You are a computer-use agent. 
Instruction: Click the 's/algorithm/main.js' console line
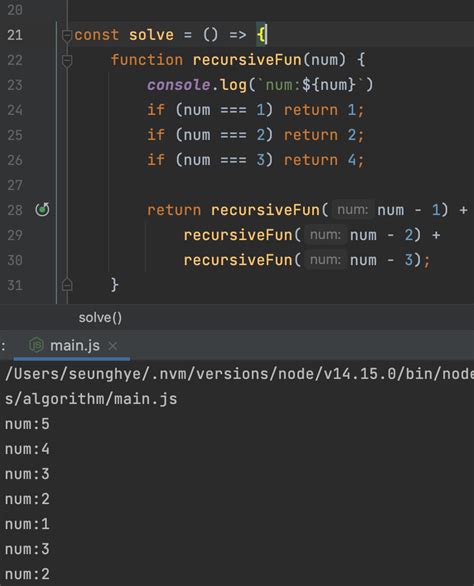(x=91, y=399)
